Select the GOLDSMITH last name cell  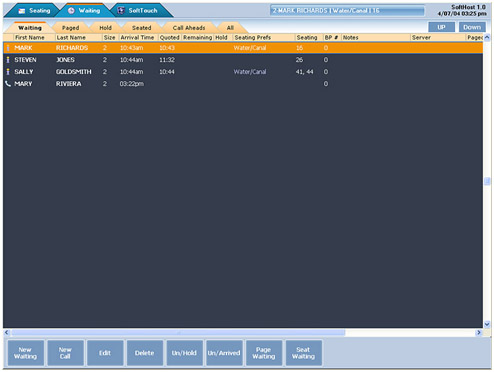74,72
